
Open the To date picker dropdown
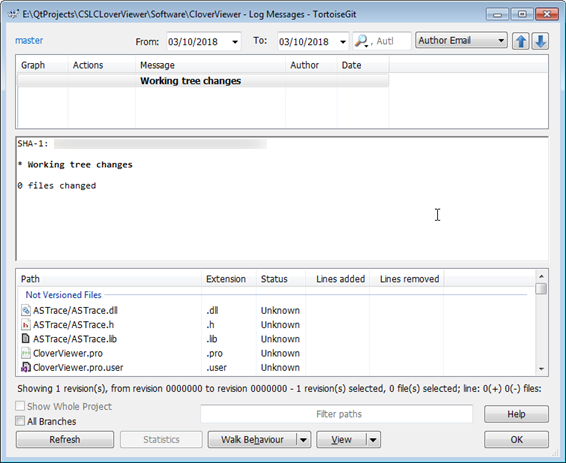[343, 42]
